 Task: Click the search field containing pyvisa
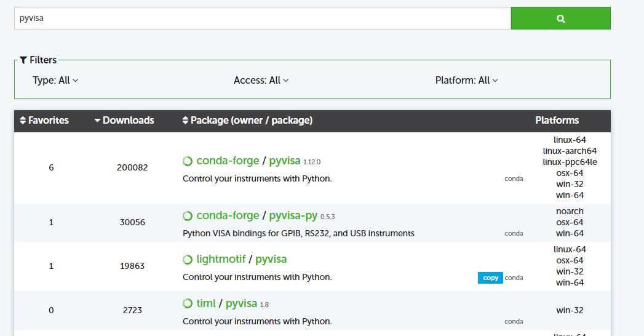(x=263, y=18)
